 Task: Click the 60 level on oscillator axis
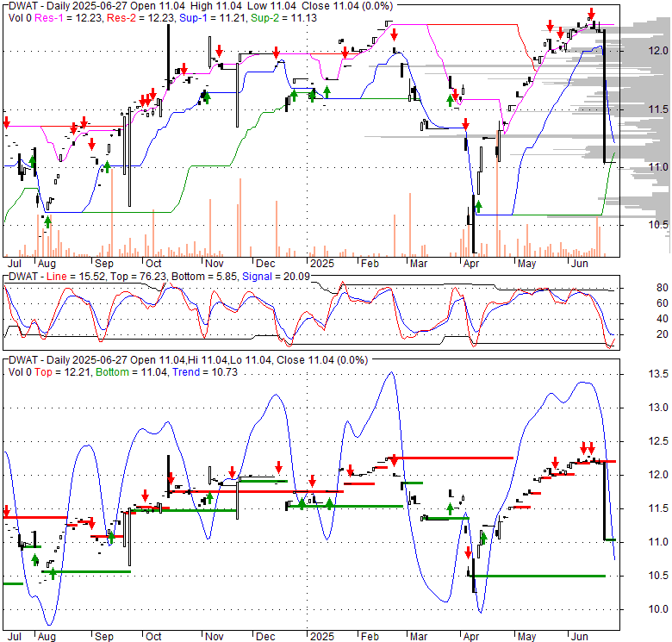click(x=663, y=303)
